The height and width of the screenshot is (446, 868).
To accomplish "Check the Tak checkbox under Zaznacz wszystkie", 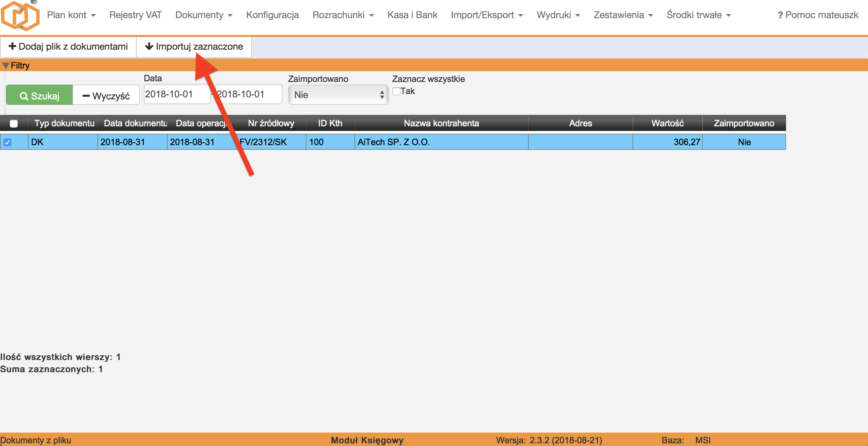I will tap(396, 91).
